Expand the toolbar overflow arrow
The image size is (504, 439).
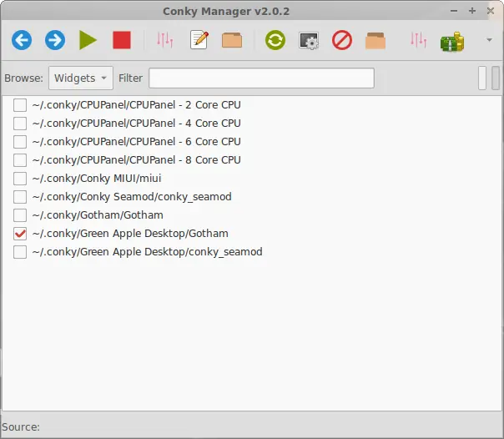tap(489, 40)
